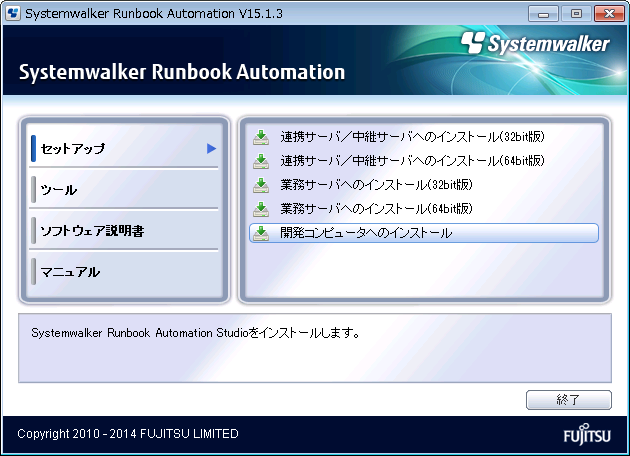Click the Systemwalker logo in banner

click(x=535, y=43)
